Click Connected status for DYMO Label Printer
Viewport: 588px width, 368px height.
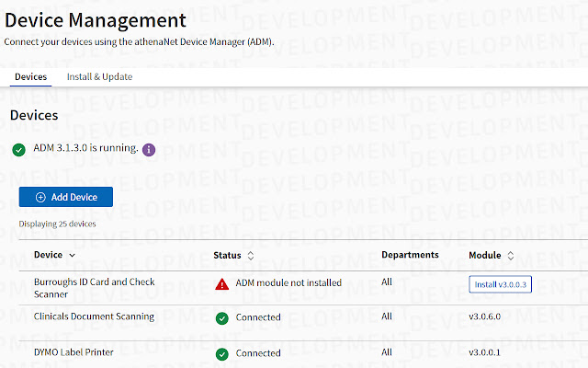258,353
